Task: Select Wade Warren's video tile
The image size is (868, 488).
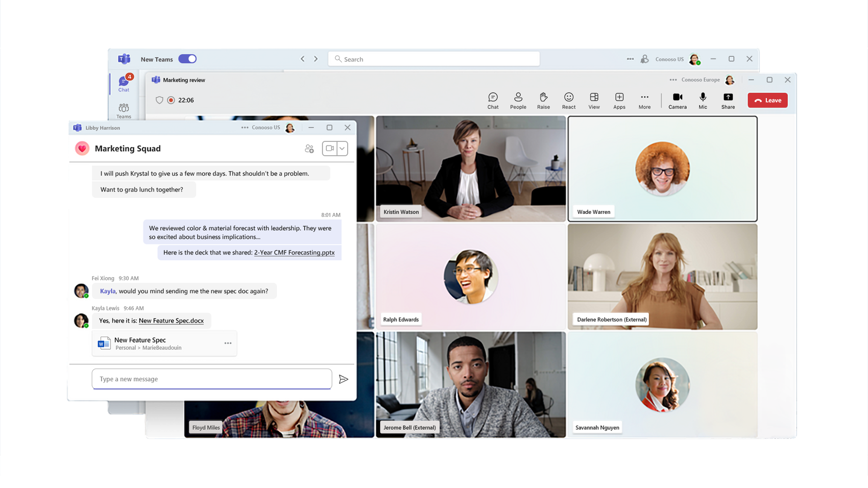Action: click(662, 168)
